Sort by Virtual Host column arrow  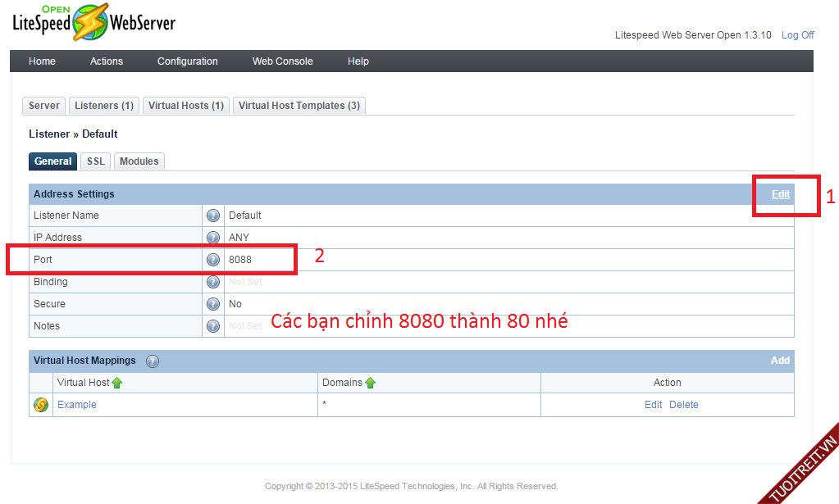[x=117, y=383]
